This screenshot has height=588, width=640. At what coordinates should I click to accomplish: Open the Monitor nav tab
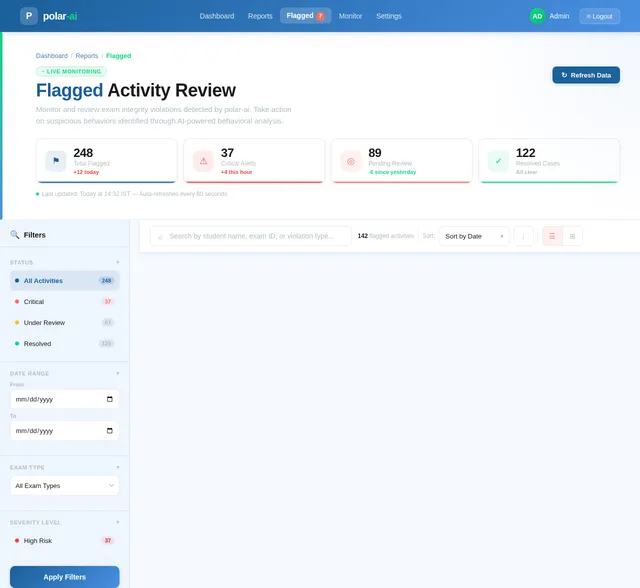click(350, 16)
